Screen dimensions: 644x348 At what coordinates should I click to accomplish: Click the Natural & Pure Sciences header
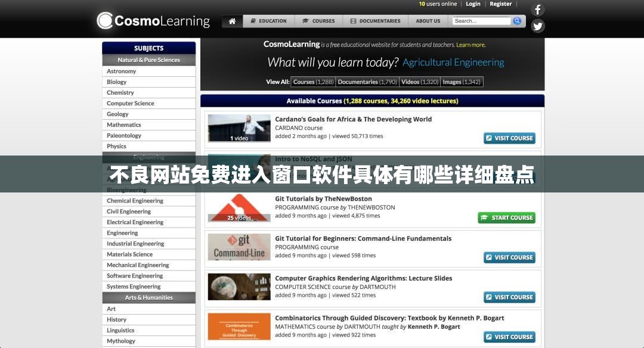[x=148, y=60]
